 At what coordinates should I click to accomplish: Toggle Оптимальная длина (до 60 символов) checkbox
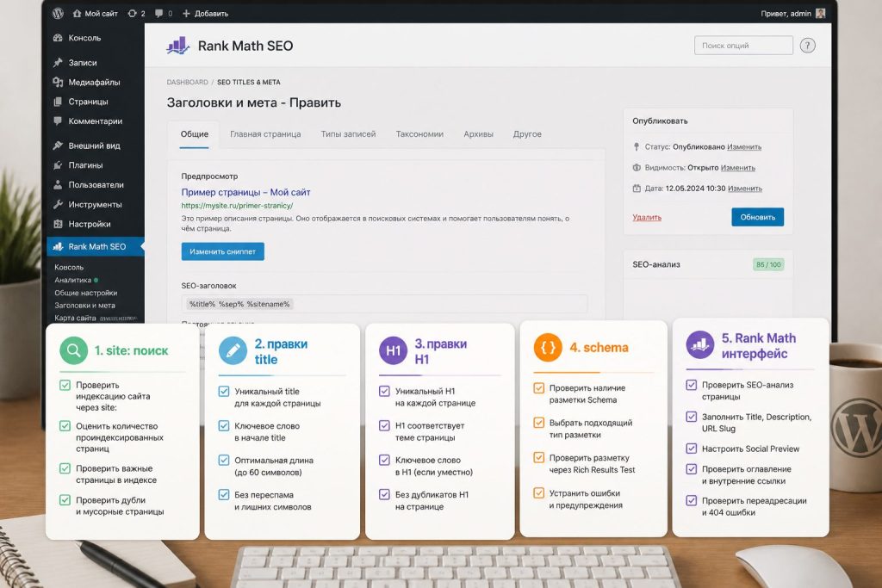click(224, 461)
